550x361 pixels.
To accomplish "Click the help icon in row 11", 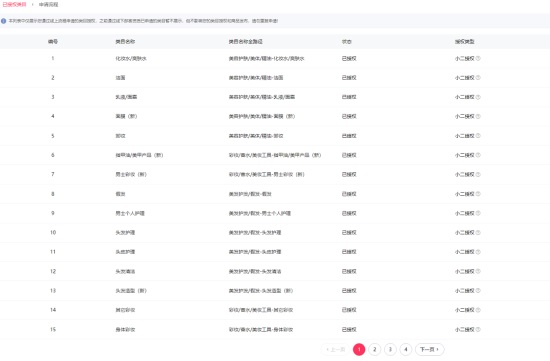I will click(x=478, y=252).
